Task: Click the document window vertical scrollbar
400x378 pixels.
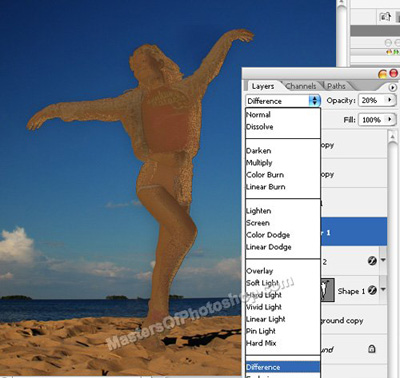Action: point(342,33)
